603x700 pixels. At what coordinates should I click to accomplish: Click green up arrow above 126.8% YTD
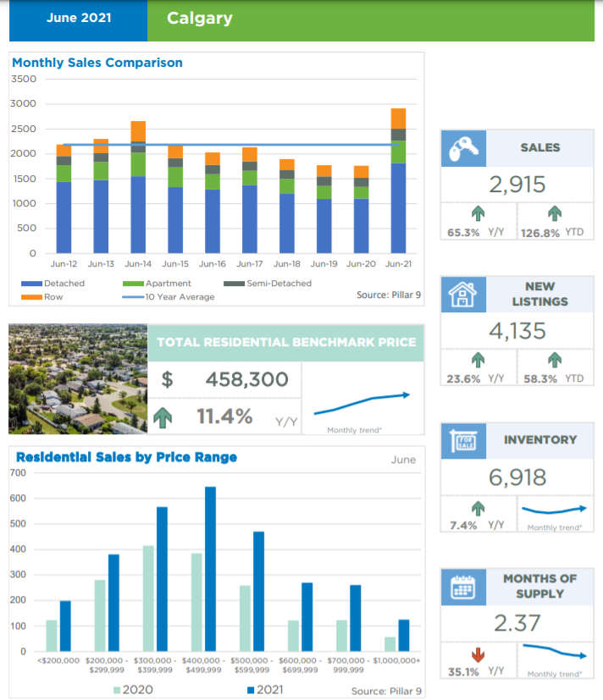(x=555, y=214)
